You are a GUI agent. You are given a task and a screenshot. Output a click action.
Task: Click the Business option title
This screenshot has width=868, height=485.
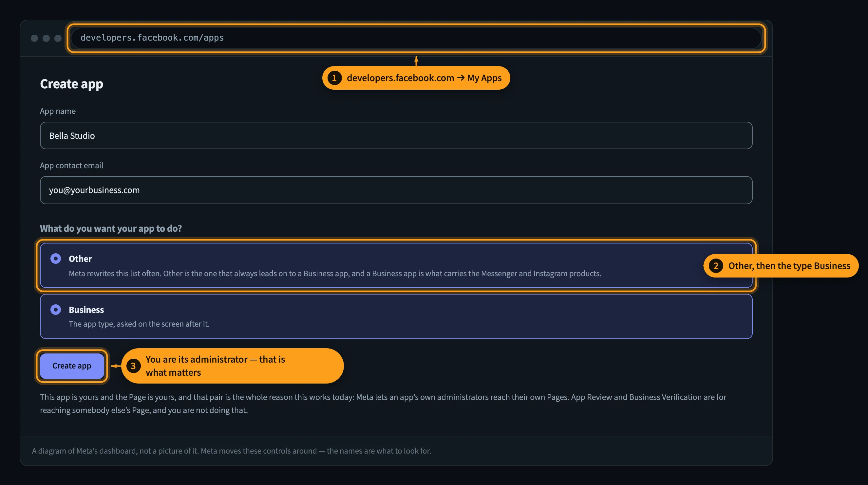click(x=86, y=310)
